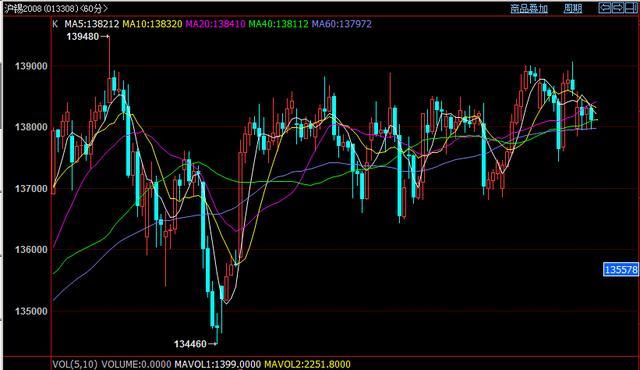Click the left-arrow chart navigation icon
Viewport: 640px width, 370px height.
(x=604, y=8)
